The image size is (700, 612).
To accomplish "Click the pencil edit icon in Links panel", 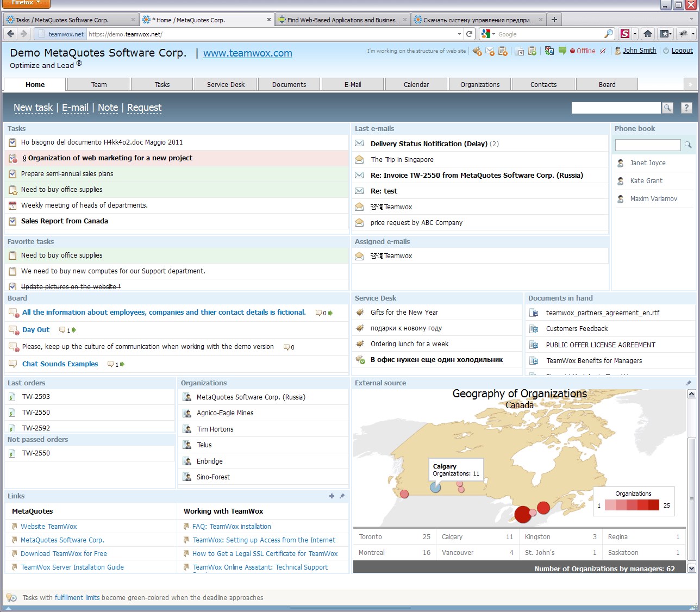I will pos(342,496).
